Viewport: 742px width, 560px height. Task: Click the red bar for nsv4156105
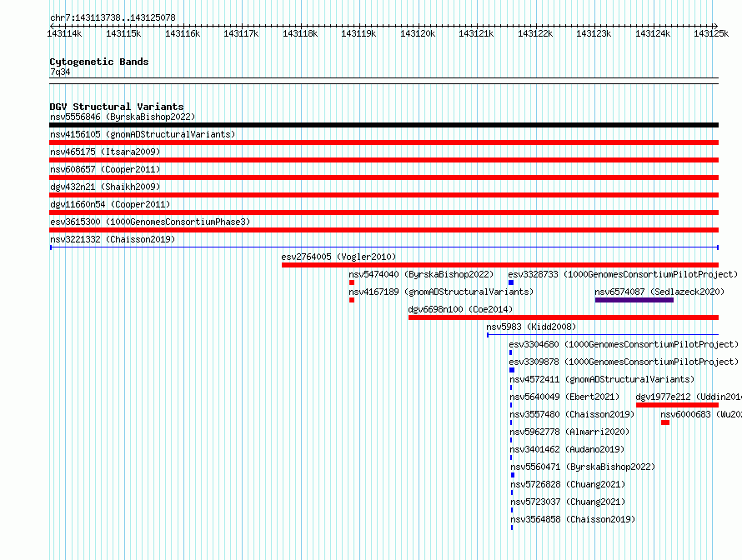[x=384, y=142]
